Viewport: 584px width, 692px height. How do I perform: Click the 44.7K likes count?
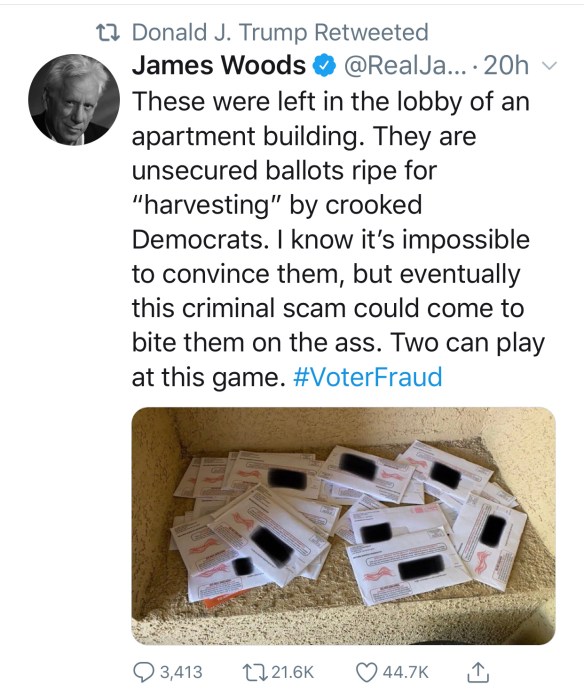tap(406, 672)
